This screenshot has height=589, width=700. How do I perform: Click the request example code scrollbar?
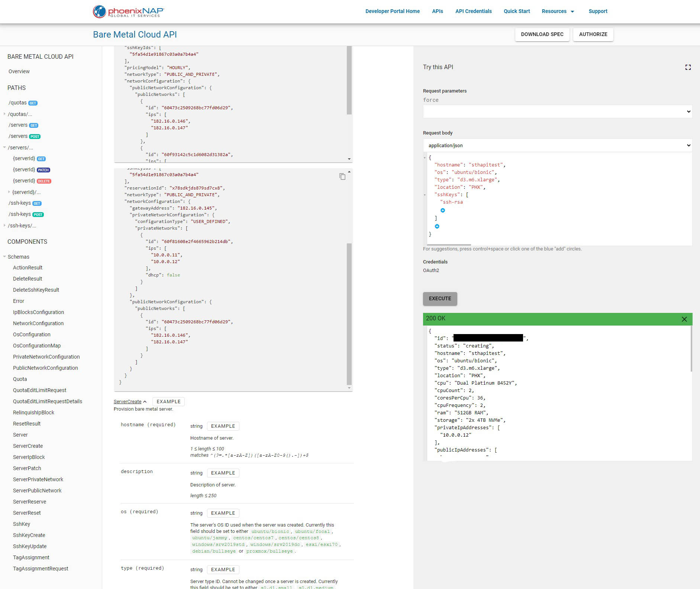click(x=349, y=80)
